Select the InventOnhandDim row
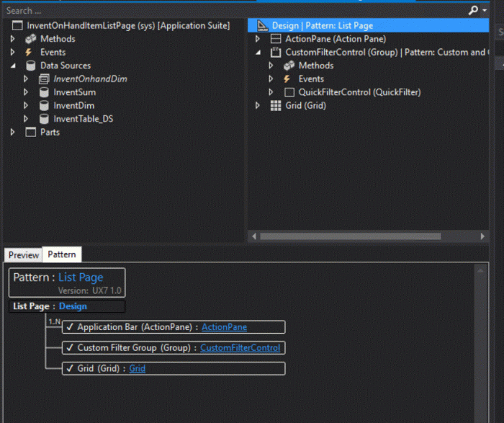504x423 pixels. (90, 79)
